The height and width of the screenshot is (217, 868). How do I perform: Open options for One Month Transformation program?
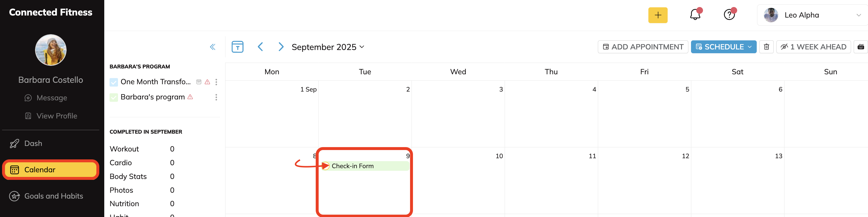(216, 82)
